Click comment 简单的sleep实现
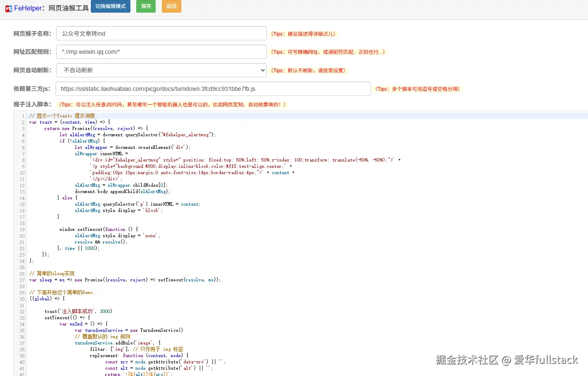 click(x=52, y=273)
